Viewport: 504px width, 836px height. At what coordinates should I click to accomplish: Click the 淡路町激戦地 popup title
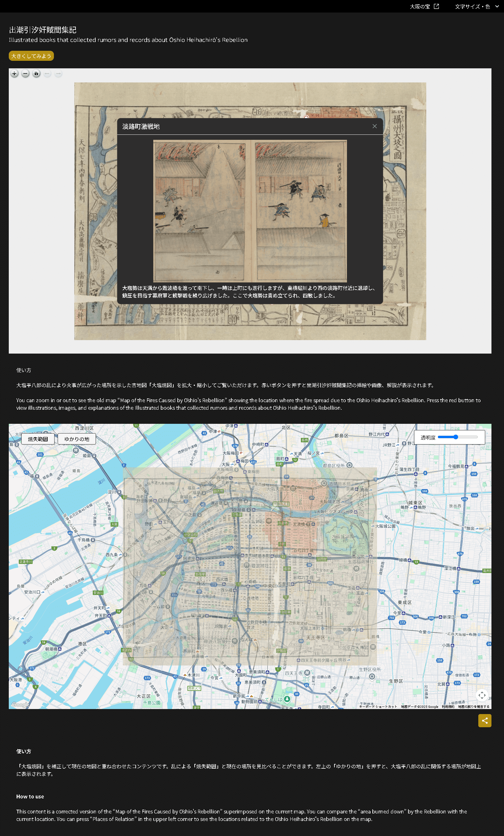tap(141, 127)
